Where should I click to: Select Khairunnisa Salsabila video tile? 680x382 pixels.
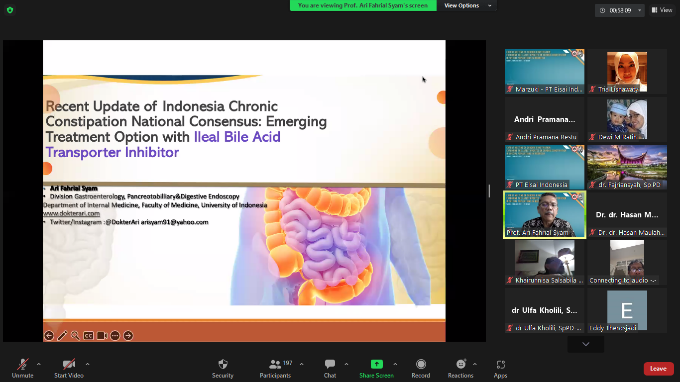point(545,262)
